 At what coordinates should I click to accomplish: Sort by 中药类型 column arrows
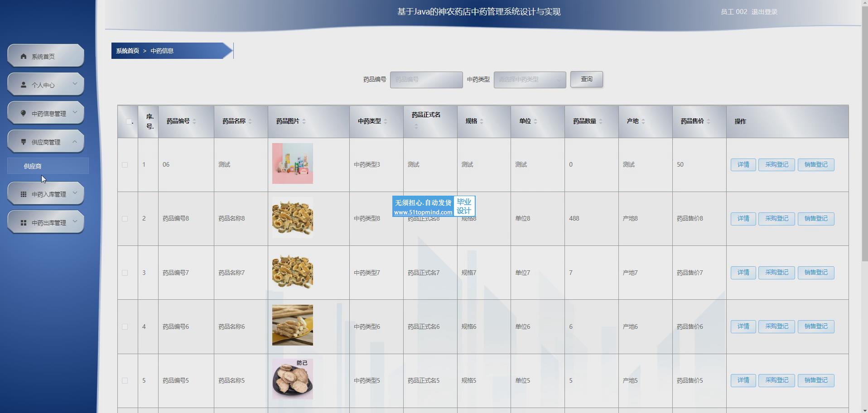click(386, 121)
